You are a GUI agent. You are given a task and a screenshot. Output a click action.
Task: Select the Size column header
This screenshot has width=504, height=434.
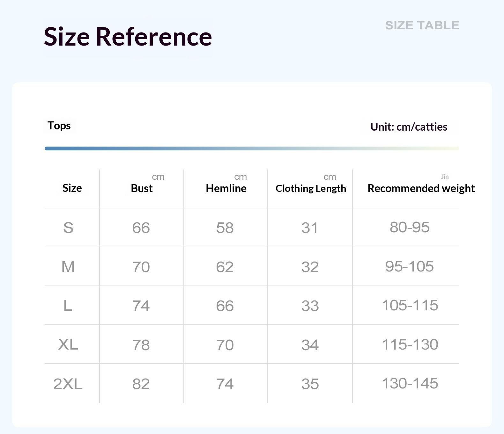pyautogui.click(x=72, y=188)
